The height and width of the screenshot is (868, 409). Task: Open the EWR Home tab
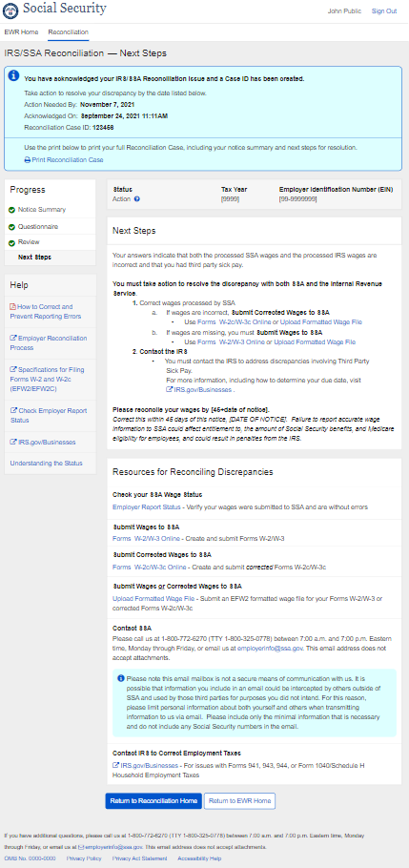pos(21,32)
